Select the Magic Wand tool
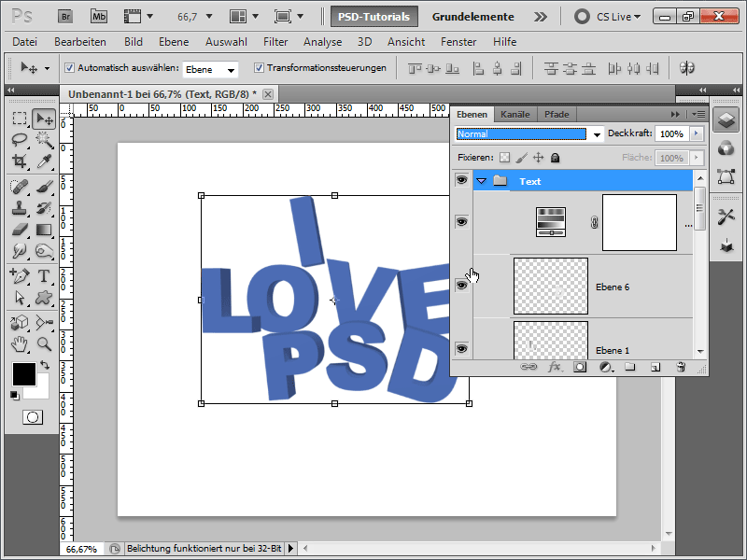Image resolution: width=747 pixels, height=560 pixels. click(44, 140)
